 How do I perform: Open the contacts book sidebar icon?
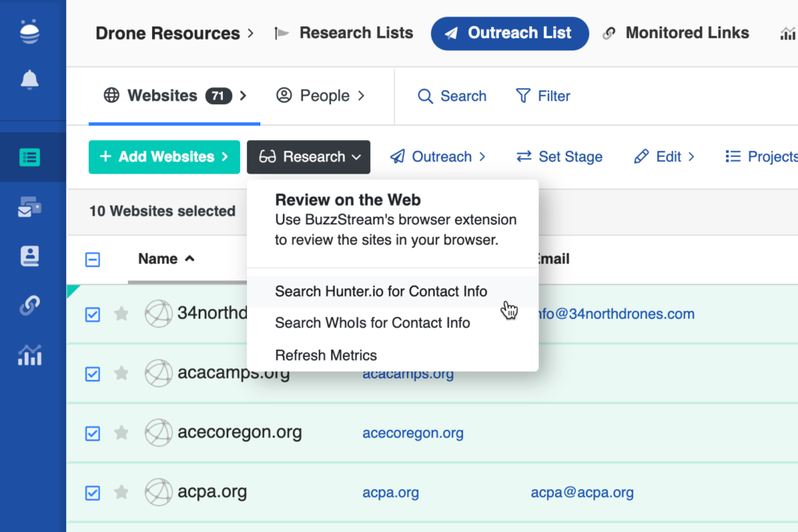pyautogui.click(x=30, y=256)
